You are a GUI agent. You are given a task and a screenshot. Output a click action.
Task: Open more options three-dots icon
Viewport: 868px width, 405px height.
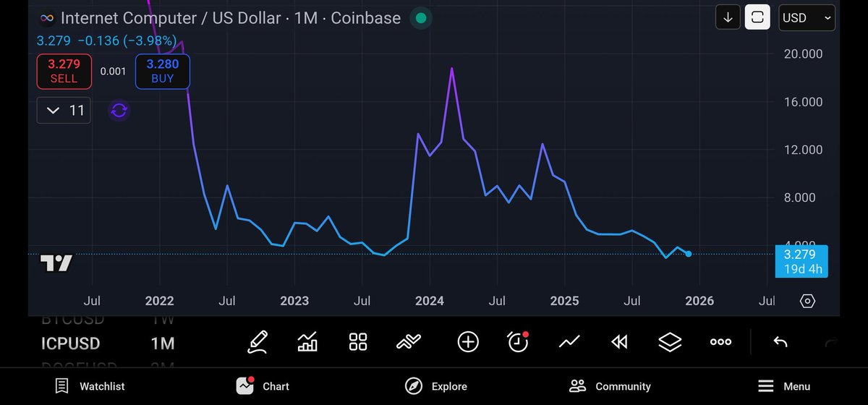(x=720, y=342)
